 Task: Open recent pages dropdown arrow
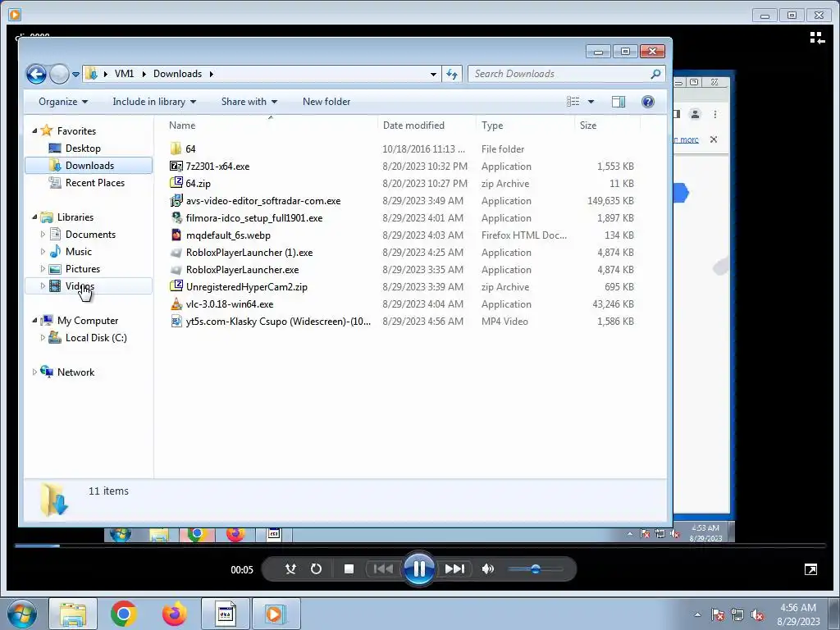pos(75,75)
